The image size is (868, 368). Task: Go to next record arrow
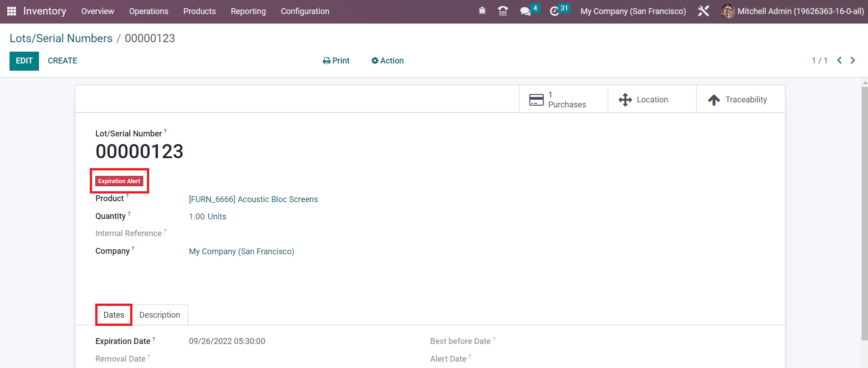tap(853, 60)
